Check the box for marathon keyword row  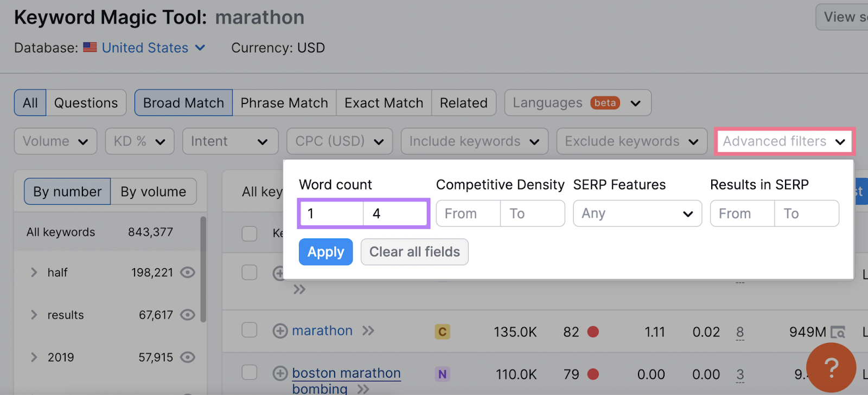click(x=250, y=330)
